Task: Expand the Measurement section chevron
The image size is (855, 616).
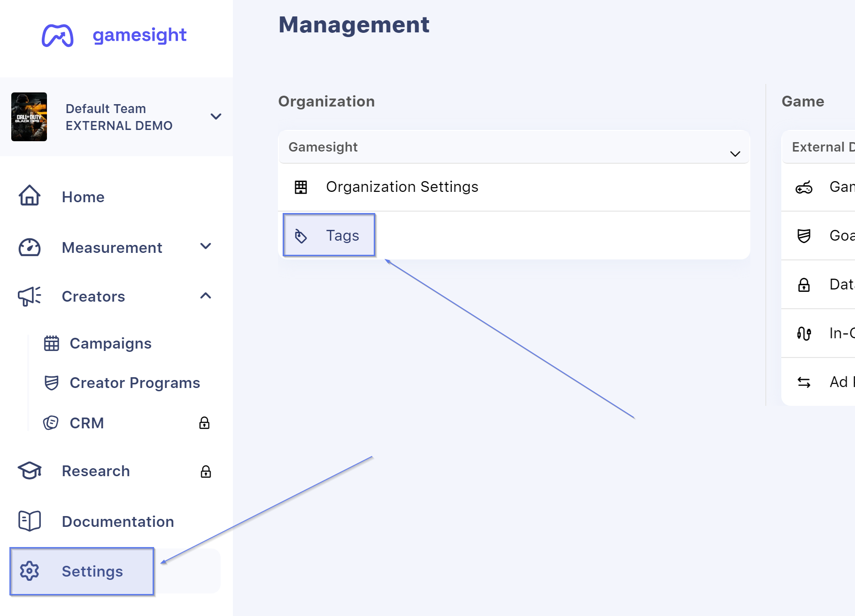Action: point(206,246)
